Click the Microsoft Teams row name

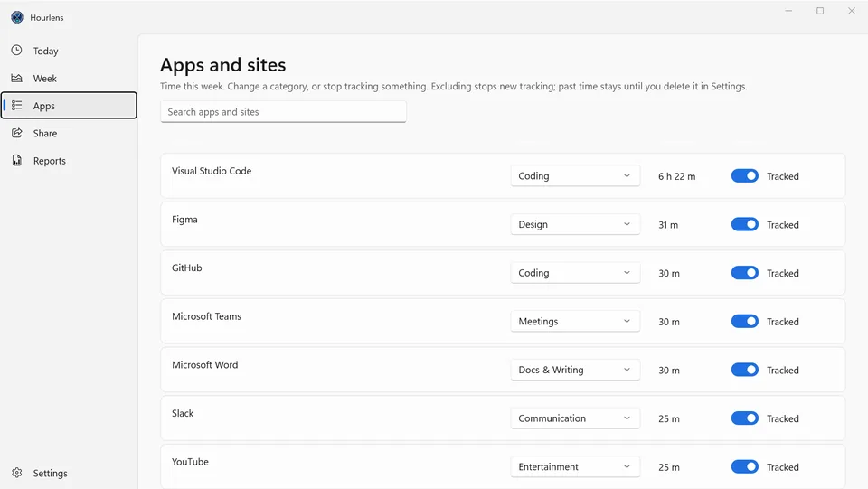(x=206, y=316)
